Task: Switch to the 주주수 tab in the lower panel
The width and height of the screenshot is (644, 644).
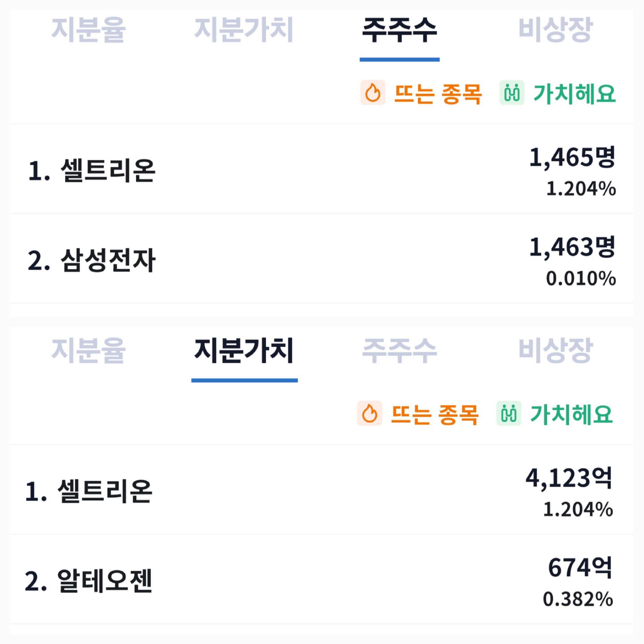Action: (399, 350)
